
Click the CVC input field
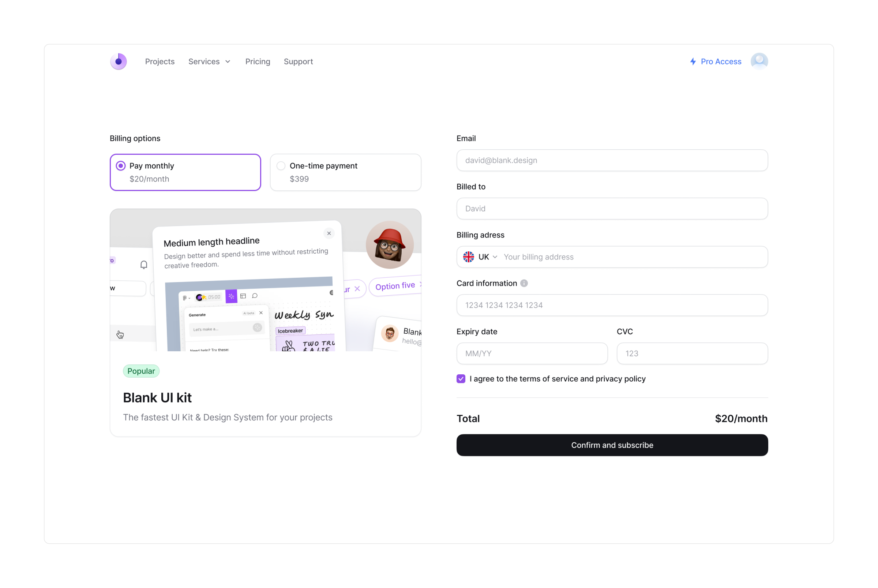click(x=692, y=353)
